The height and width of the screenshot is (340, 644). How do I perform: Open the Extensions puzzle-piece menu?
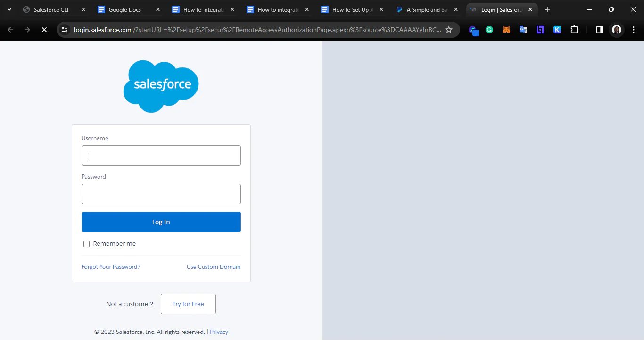coord(574,30)
